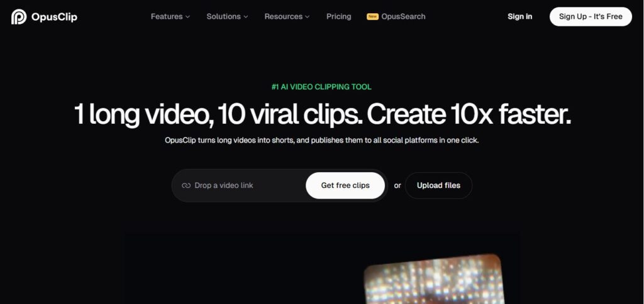Click the OpusClip wordmark text
The height and width of the screenshot is (304, 644).
click(54, 17)
